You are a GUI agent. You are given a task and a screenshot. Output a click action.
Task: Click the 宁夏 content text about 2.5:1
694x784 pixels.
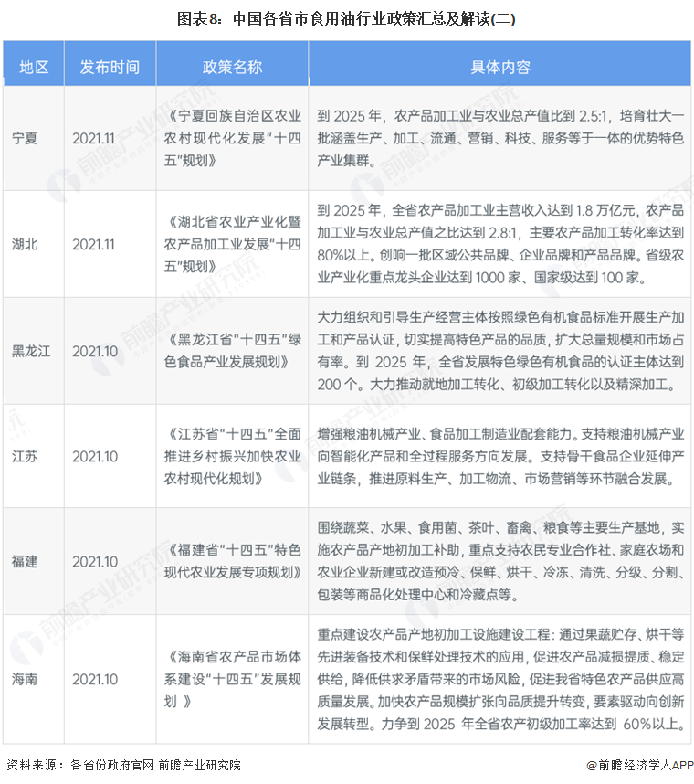pyautogui.click(x=500, y=138)
